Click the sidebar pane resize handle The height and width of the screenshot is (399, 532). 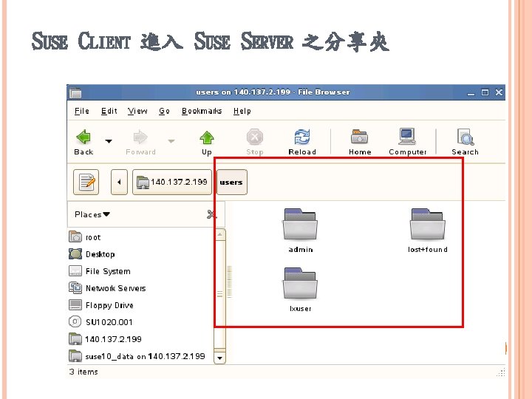[230, 282]
